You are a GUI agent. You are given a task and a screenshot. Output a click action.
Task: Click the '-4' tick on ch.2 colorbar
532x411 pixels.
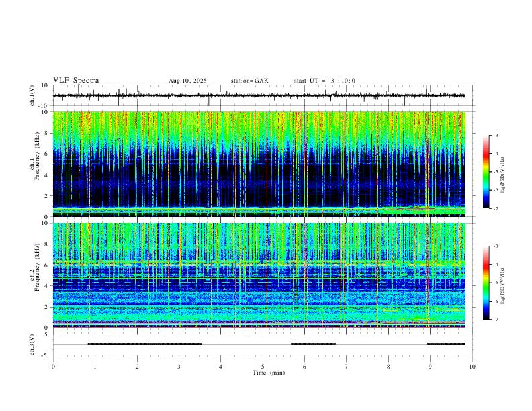click(x=495, y=265)
